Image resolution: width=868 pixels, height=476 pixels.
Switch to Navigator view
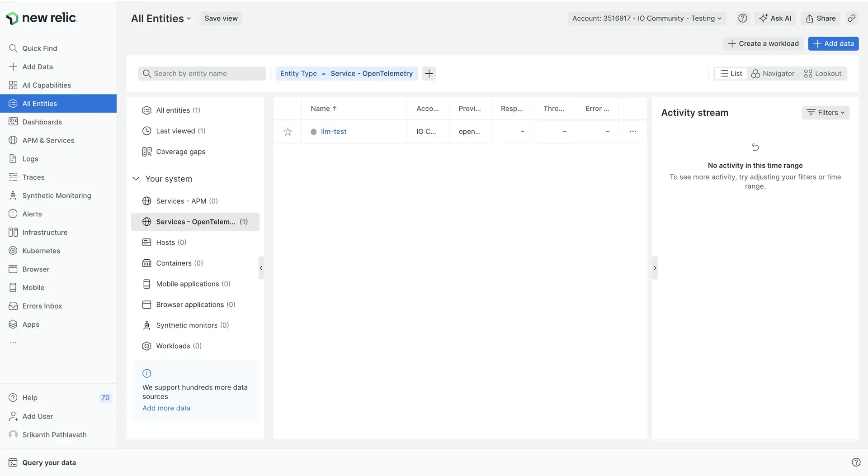click(x=773, y=73)
